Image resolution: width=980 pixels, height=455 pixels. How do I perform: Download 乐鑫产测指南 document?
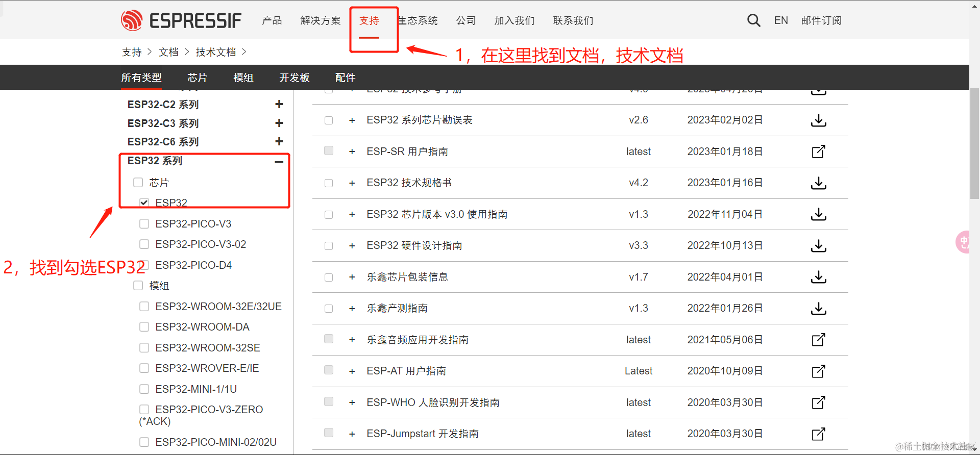tap(818, 309)
